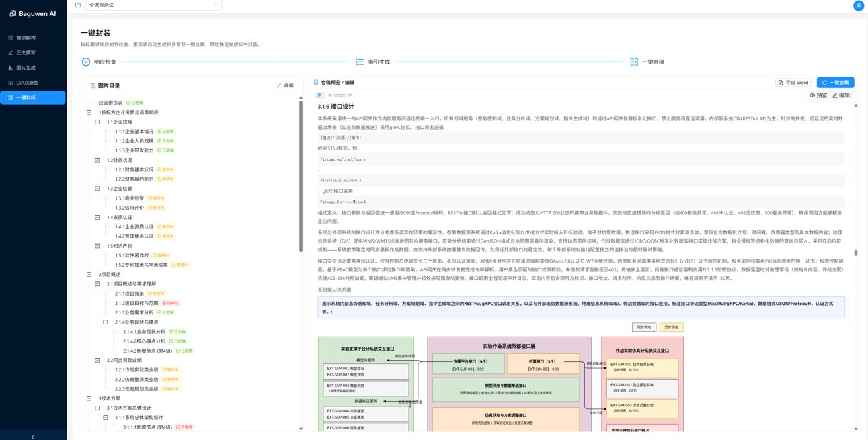Image resolution: width=868 pixels, height=440 pixels.
Task: Click the 响应检查 step check icon
Action: [x=86, y=62]
